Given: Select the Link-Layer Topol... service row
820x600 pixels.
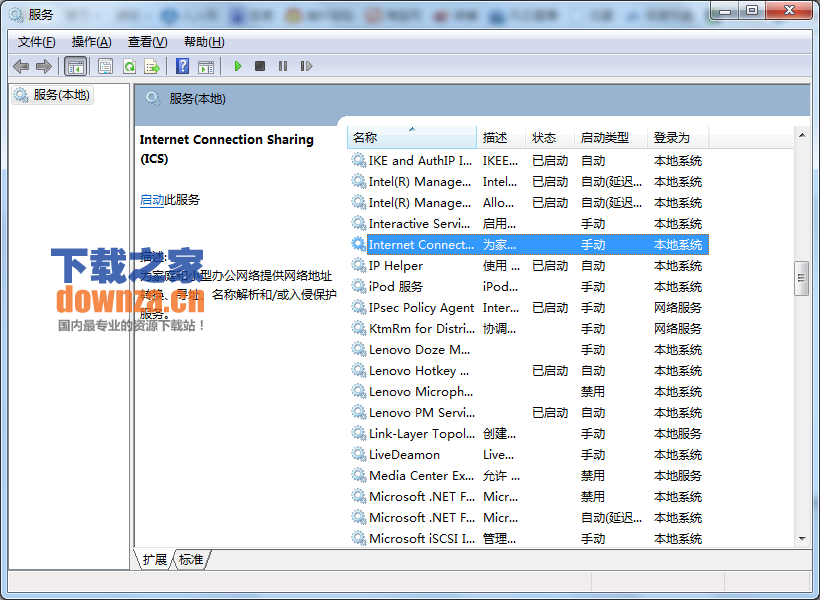Looking at the screenshot, I should (528, 433).
